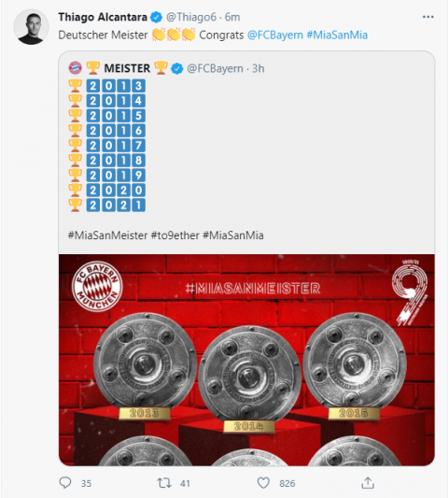Image resolution: width=448 pixels, height=498 pixels.
Task: Click the 2021 trophy year line
Action: pos(107,206)
